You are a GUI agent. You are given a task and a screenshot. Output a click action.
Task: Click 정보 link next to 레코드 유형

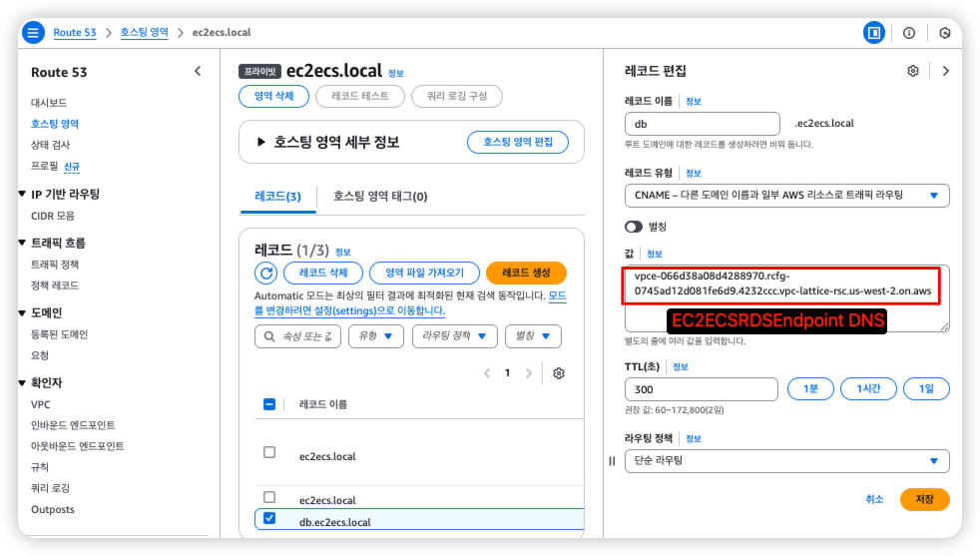pyautogui.click(x=694, y=174)
